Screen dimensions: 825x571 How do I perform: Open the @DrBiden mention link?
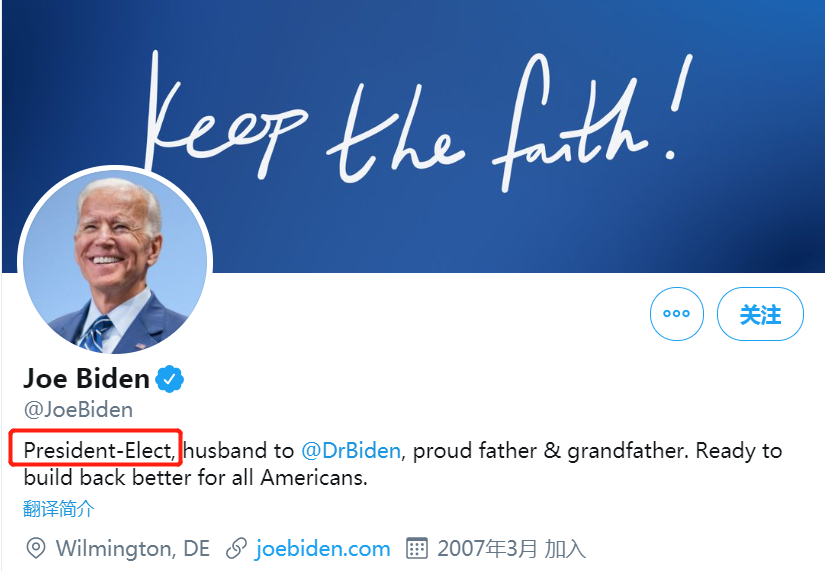(x=350, y=451)
